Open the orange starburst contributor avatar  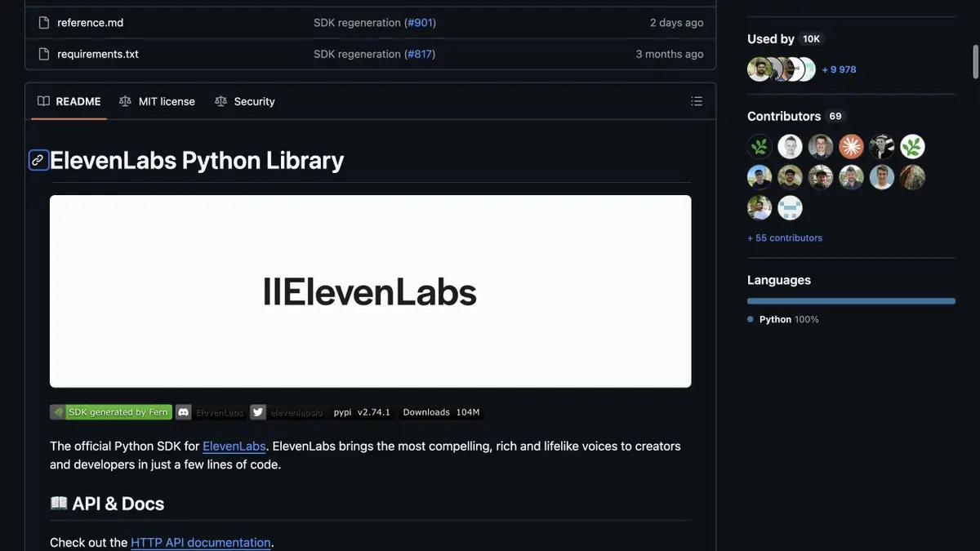tap(851, 147)
